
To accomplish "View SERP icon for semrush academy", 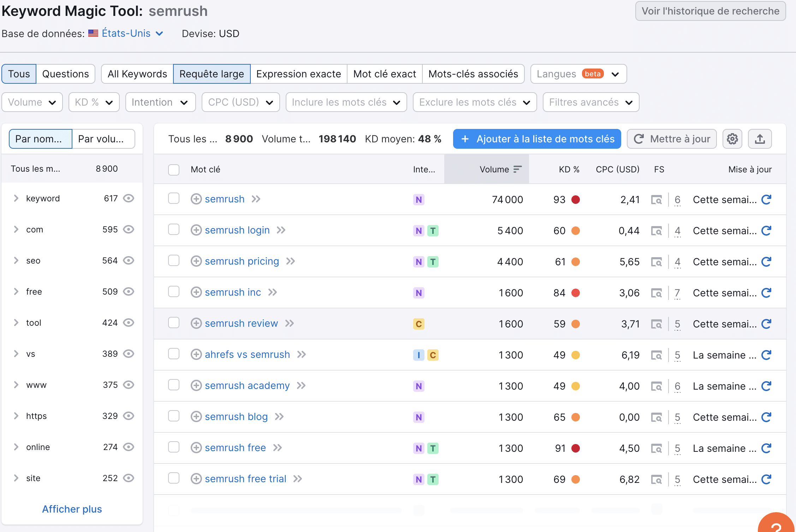I will [x=657, y=386].
